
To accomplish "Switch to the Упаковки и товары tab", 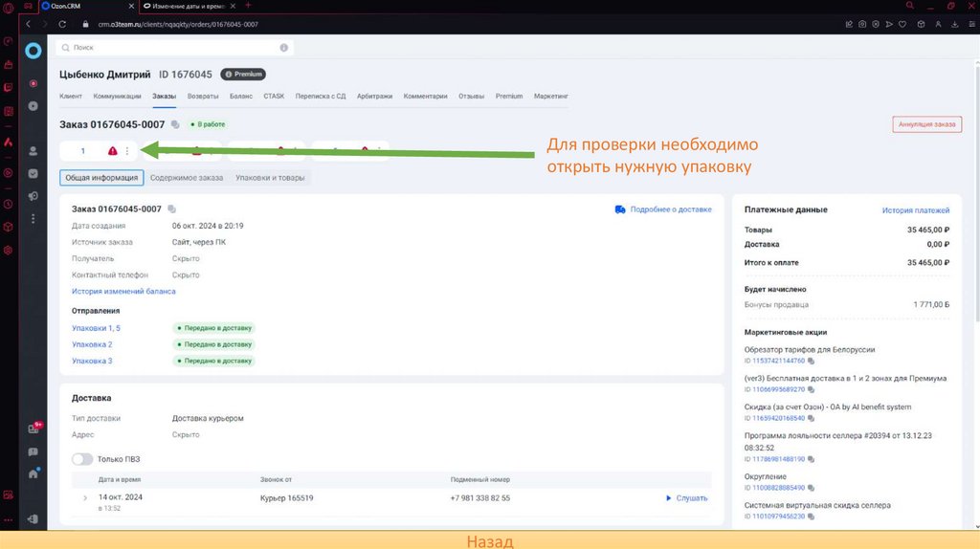I will [x=270, y=178].
